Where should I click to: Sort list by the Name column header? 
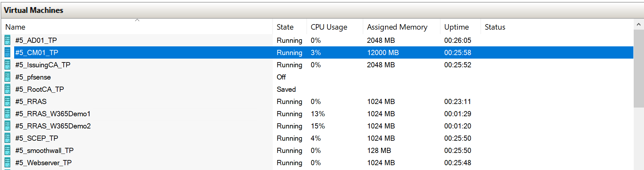pyautogui.click(x=15, y=27)
